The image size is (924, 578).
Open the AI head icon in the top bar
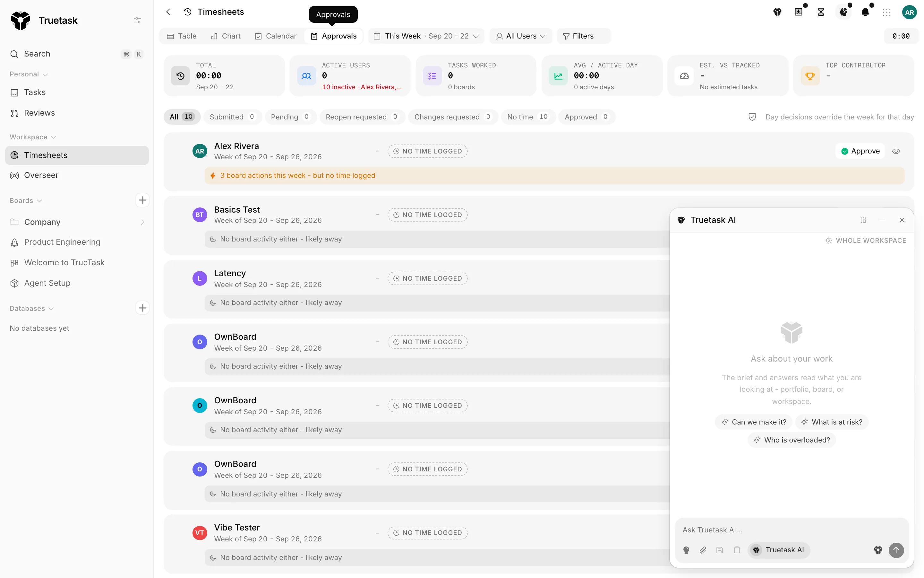pyautogui.click(x=843, y=12)
